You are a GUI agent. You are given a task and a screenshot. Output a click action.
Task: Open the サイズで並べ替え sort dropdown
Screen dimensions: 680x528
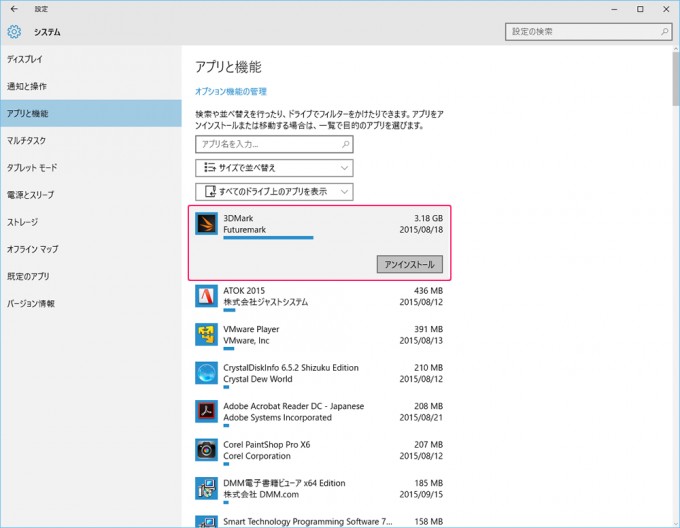tap(274, 168)
